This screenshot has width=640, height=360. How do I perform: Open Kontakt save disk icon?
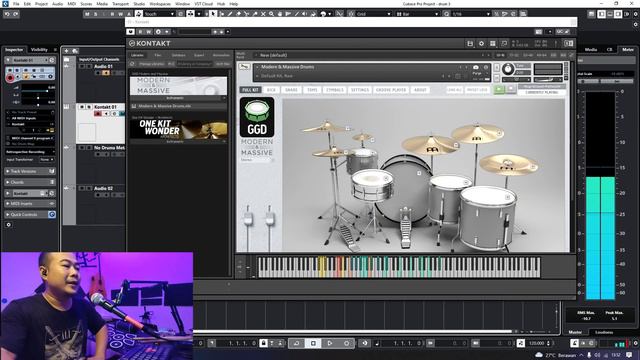tap(470, 43)
